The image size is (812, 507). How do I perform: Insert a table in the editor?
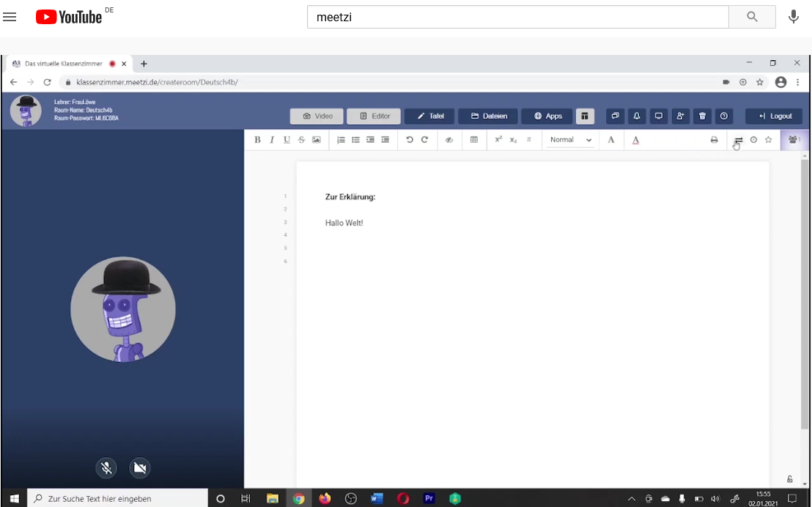[x=474, y=140]
